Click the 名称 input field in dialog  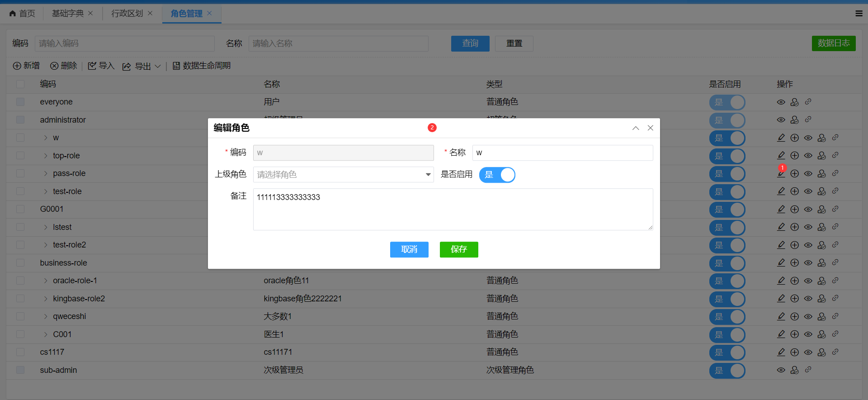pyautogui.click(x=562, y=153)
